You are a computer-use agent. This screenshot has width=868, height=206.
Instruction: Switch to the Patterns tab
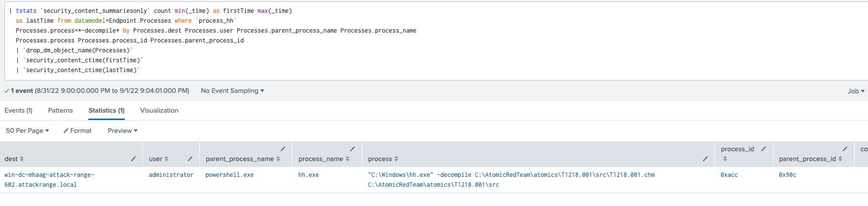click(x=60, y=111)
